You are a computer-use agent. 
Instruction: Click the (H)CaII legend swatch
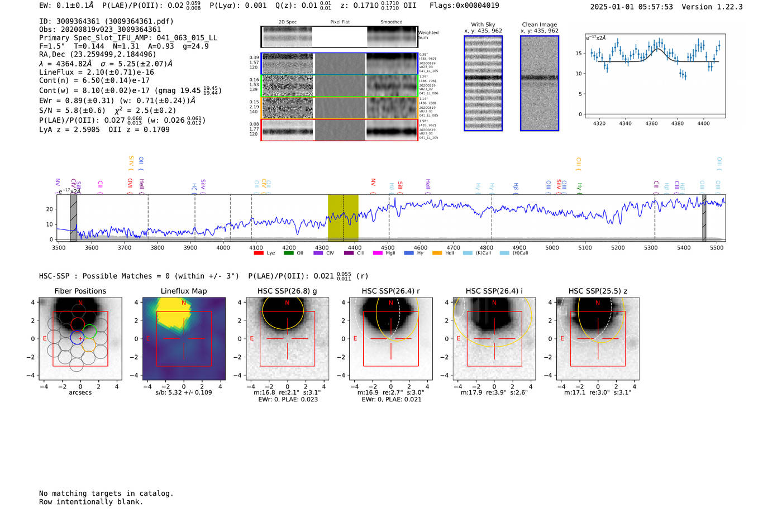504,253
